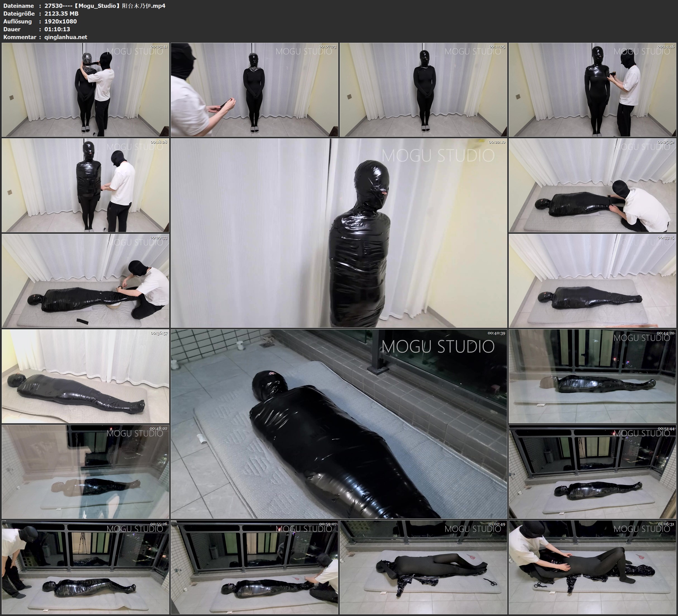Click the qinglanhua.net comment text
This screenshot has width=678, height=616.
click(66, 37)
